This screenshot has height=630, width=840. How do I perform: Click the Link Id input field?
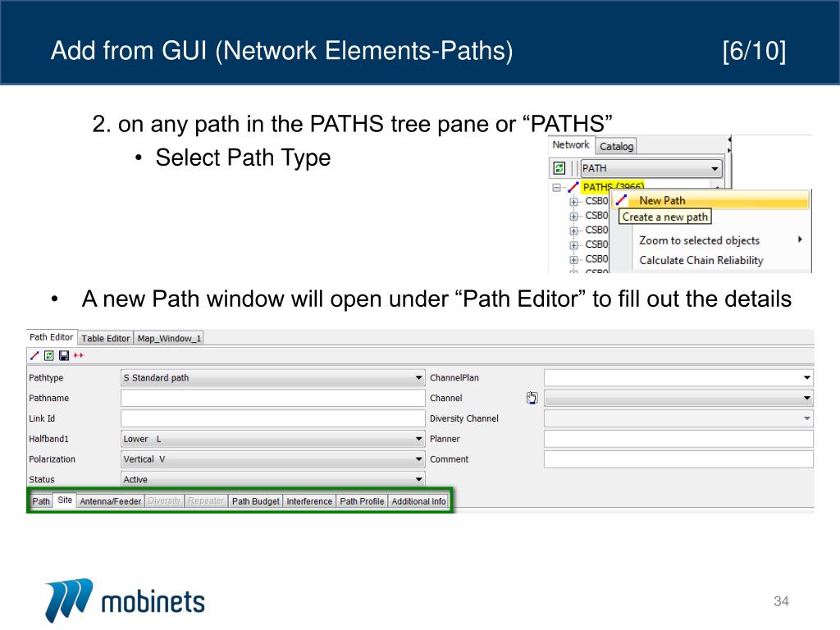(x=272, y=418)
